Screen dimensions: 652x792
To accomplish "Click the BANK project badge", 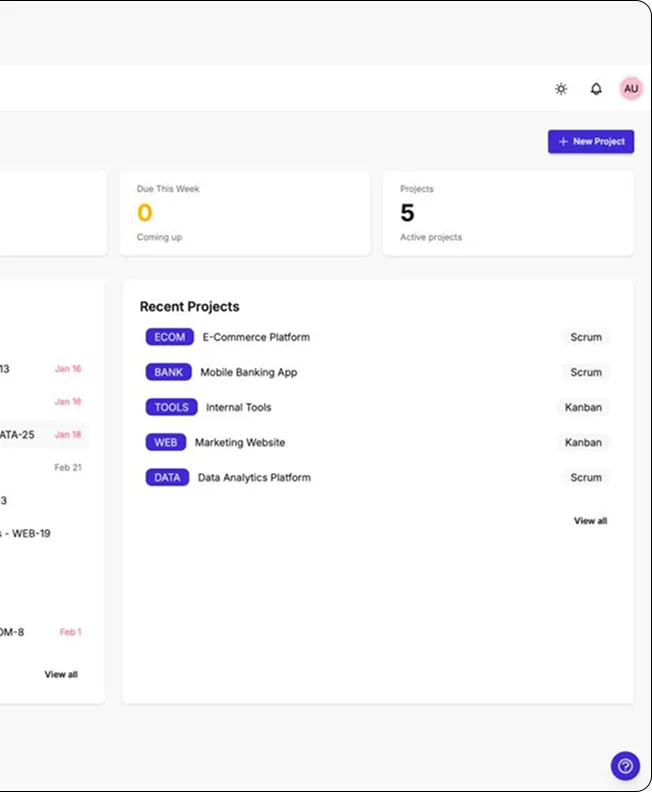I will [168, 372].
